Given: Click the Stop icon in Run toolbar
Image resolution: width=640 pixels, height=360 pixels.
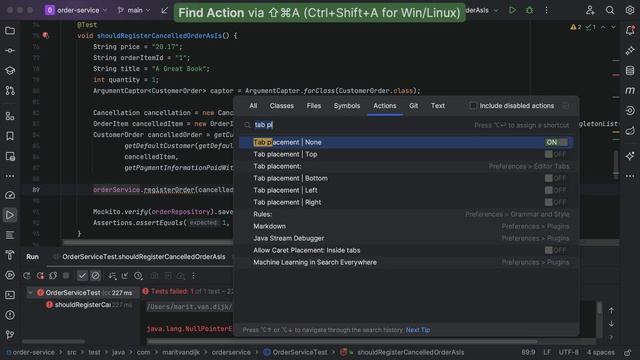Looking at the screenshot, I should pos(66,276).
